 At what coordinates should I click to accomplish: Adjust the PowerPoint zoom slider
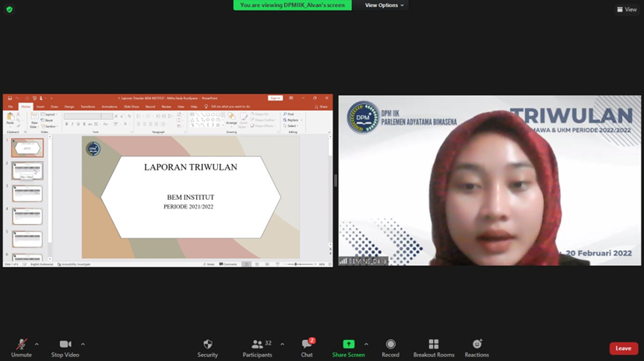[x=297, y=265]
